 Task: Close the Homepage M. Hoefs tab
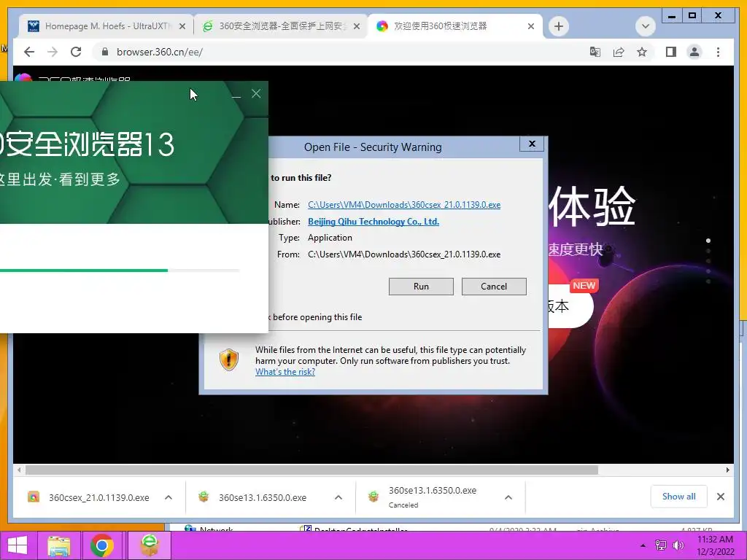[182, 27]
